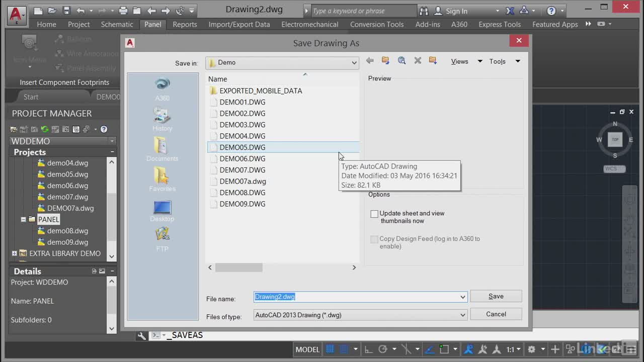Open the Save in folder dropdown

tap(354, 63)
